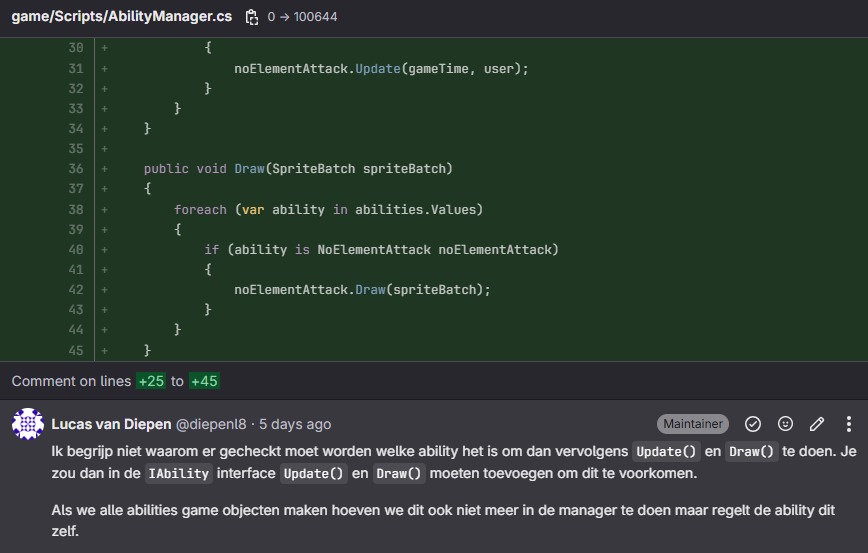Select line number 36
Image resolution: width=868 pixels, height=553 pixels.
coord(76,168)
